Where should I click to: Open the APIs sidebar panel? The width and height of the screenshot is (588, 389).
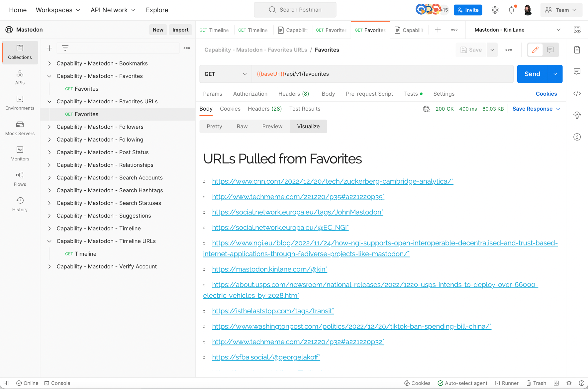point(20,77)
